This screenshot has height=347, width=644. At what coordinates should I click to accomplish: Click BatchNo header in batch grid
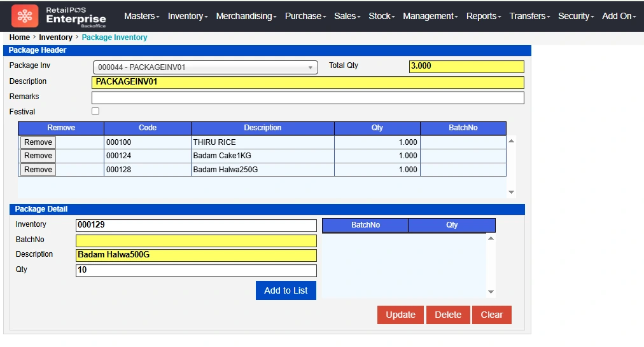(x=365, y=225)
